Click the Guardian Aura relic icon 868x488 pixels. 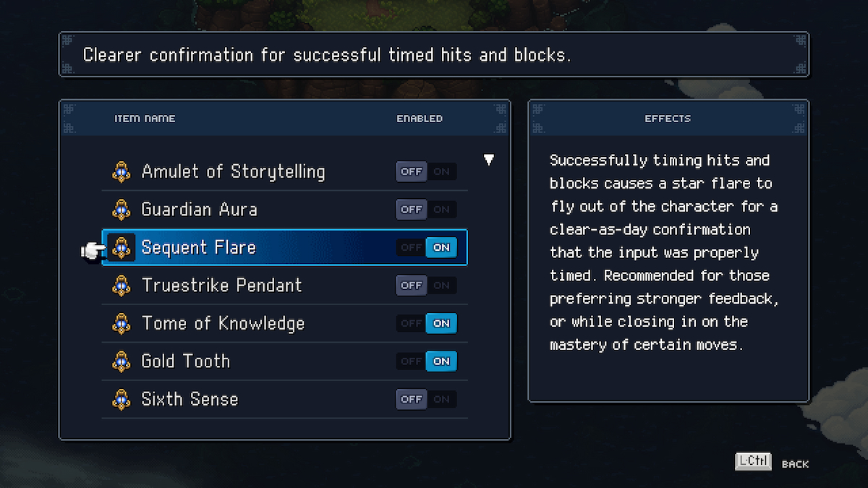coord(122,210)
